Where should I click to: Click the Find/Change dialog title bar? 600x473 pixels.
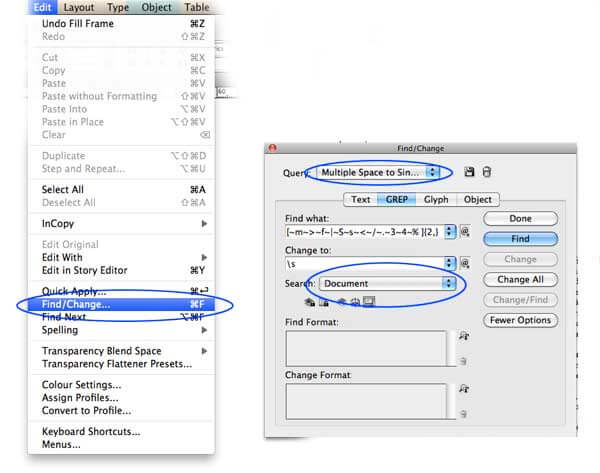pyautogui.click(x=420, y=148)
